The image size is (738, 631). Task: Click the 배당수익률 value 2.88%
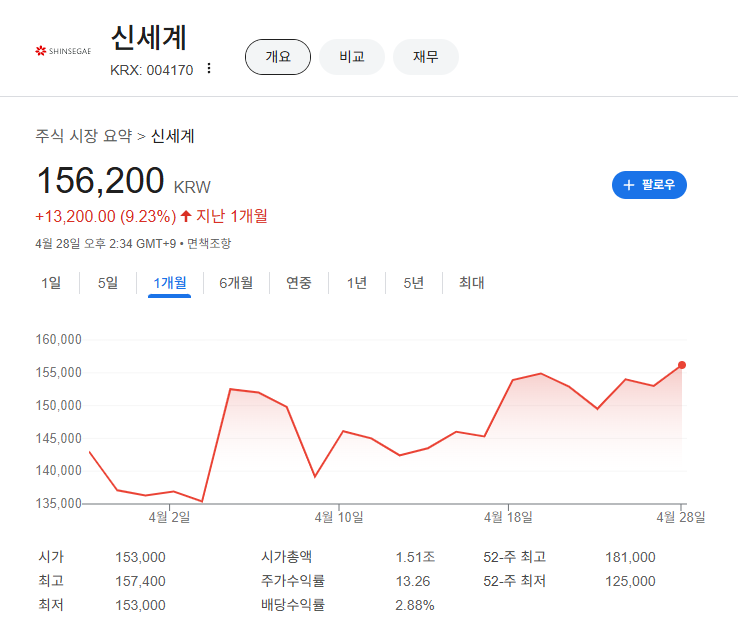(x=415, y=605)
